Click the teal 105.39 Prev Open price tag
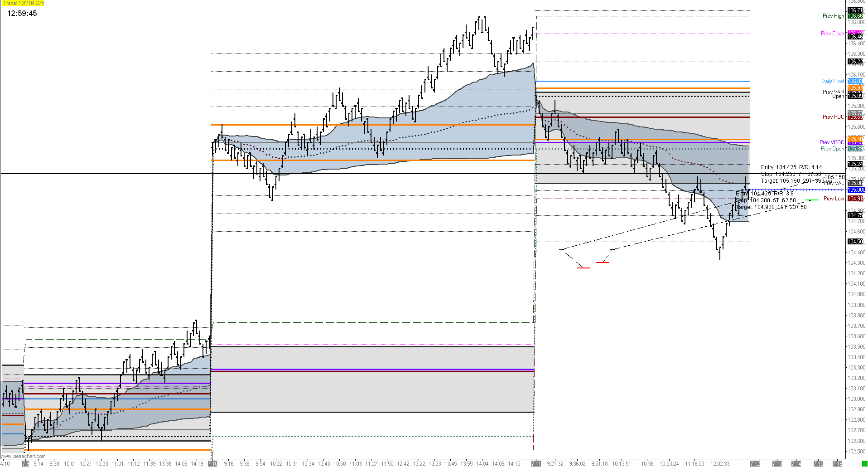 point(855,149)
